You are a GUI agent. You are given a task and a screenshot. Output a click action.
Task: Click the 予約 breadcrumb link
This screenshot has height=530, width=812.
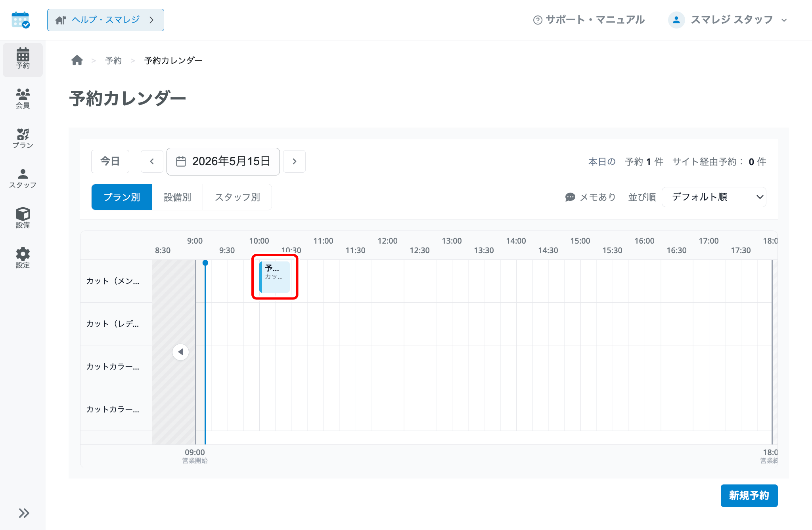(x=113, y=60)
